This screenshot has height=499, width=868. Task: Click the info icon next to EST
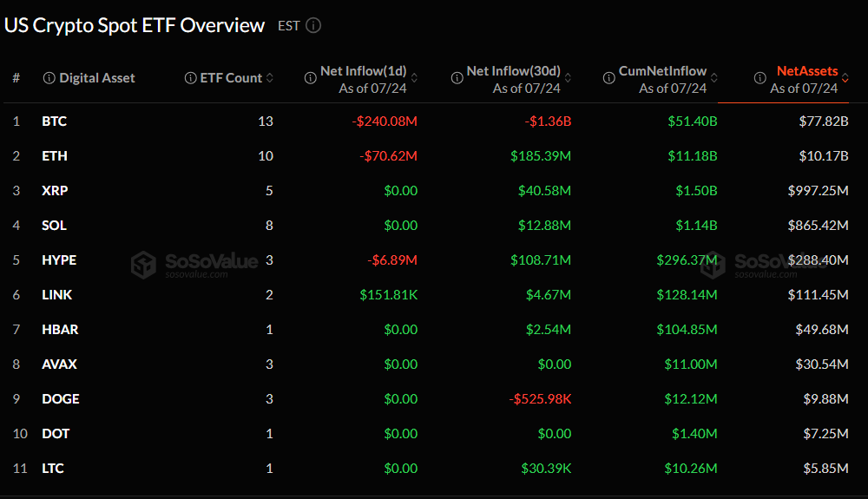click(x=313, y=25)
